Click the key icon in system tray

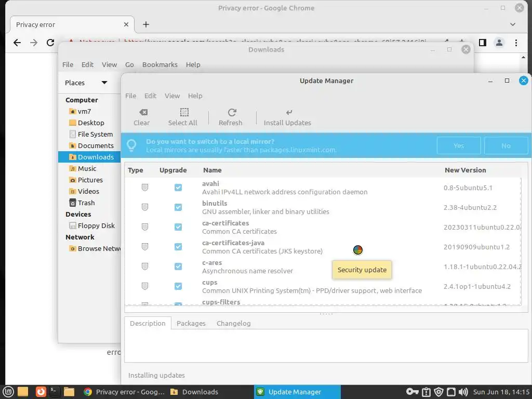coord(412,392)
